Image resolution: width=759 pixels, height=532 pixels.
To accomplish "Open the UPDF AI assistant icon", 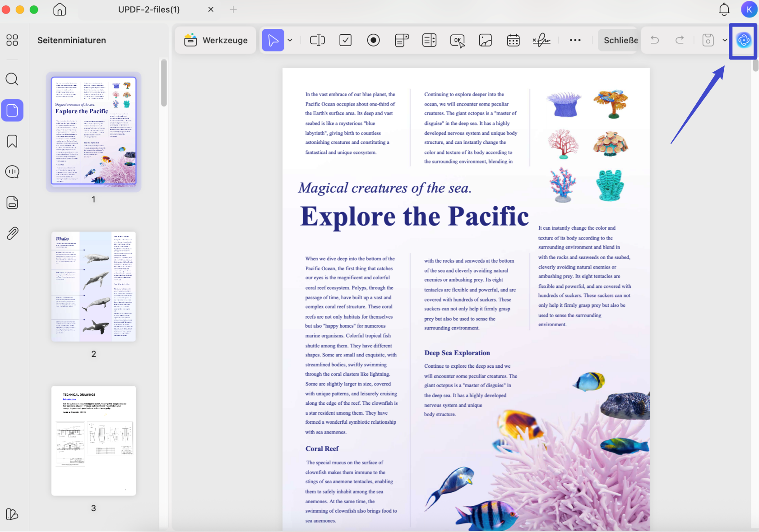I will (744, 40).
